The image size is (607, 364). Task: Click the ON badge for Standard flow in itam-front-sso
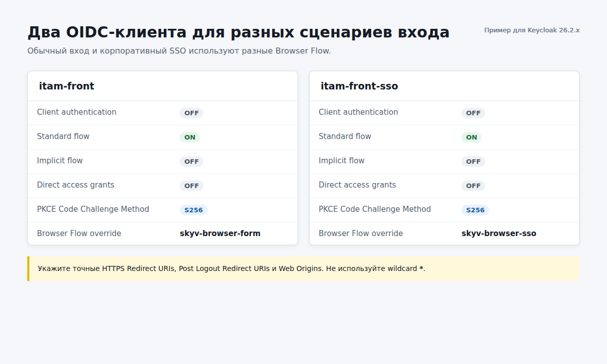(x=471, y=138)
